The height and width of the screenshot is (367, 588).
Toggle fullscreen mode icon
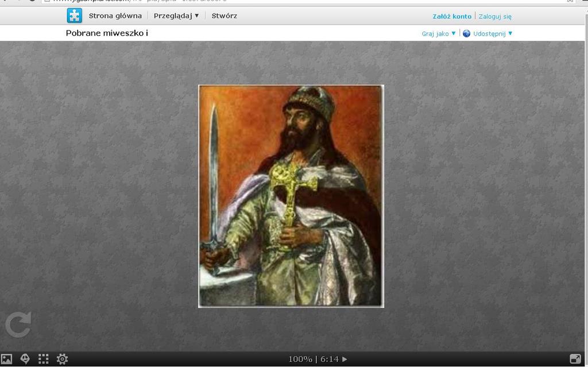575,359
